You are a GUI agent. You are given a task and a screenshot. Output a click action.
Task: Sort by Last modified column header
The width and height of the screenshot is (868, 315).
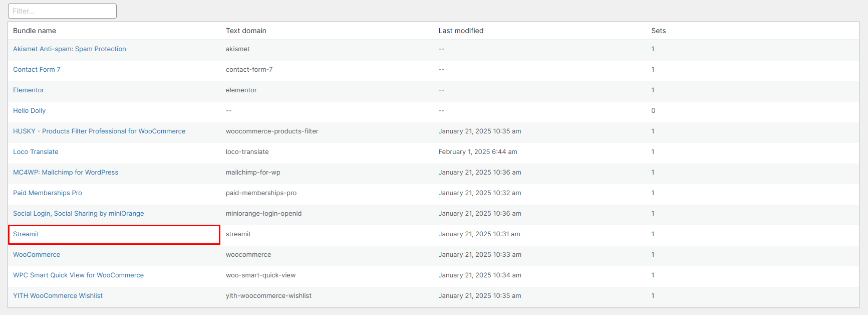pos(461,31)
